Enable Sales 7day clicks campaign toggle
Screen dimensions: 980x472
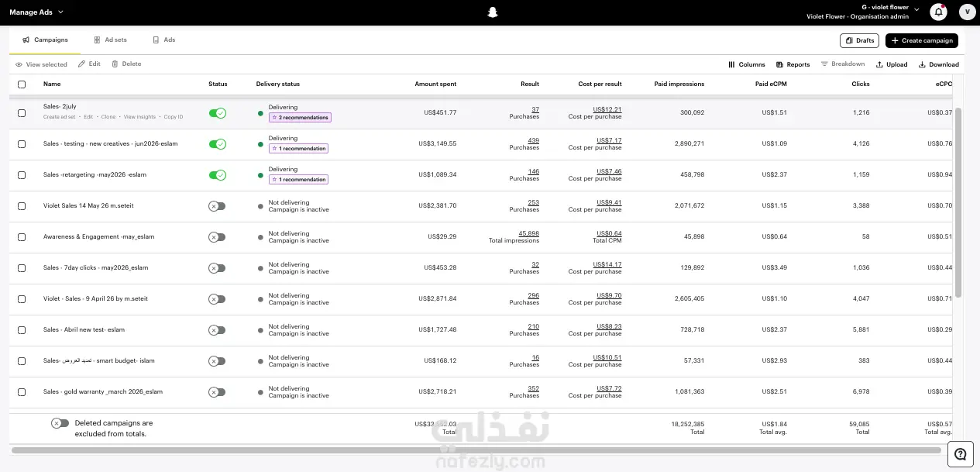[x=217, y=268]
